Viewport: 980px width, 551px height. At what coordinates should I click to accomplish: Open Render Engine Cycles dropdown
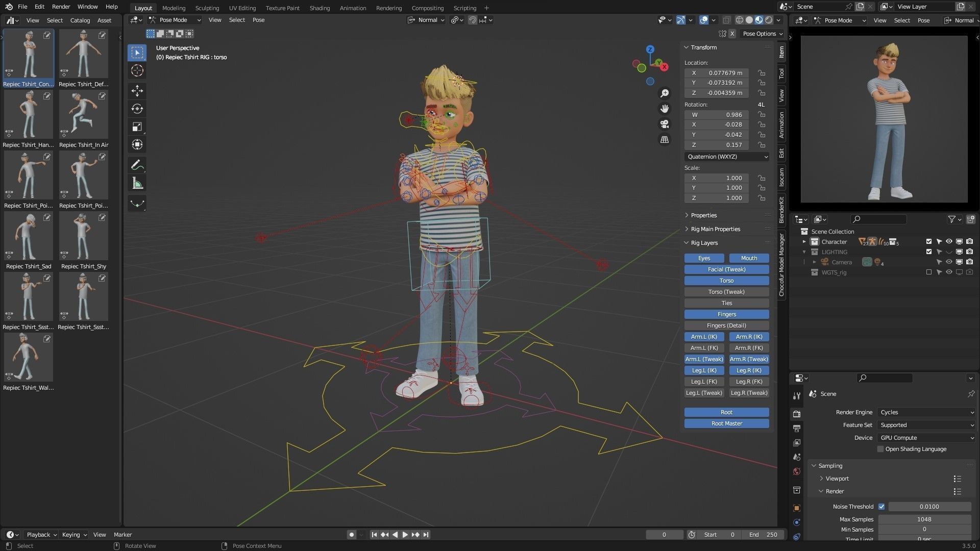pyautogui.click(x=926, y=412)
